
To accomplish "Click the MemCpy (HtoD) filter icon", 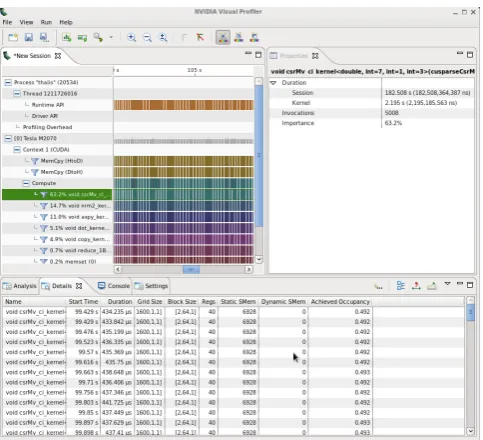I will click(35, 161).
